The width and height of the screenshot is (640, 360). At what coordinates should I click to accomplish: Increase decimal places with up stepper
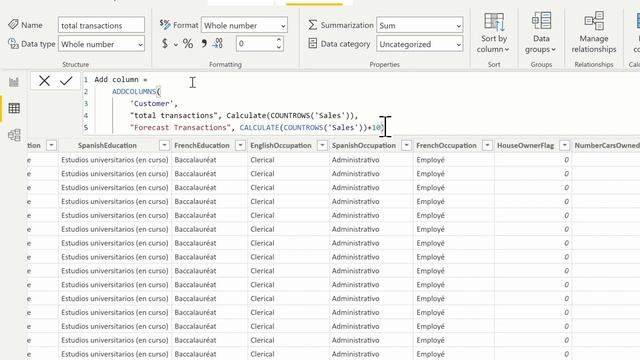point(279,40)
